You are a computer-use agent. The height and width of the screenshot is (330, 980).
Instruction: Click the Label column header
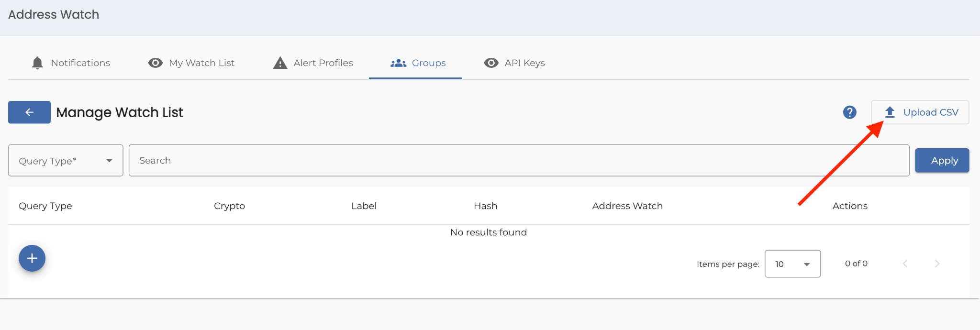click(x=364, y=206)
